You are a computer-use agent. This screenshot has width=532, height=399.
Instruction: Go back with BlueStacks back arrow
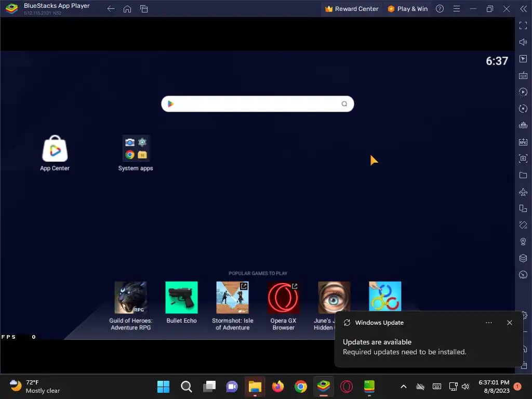[x=111, y=9]
